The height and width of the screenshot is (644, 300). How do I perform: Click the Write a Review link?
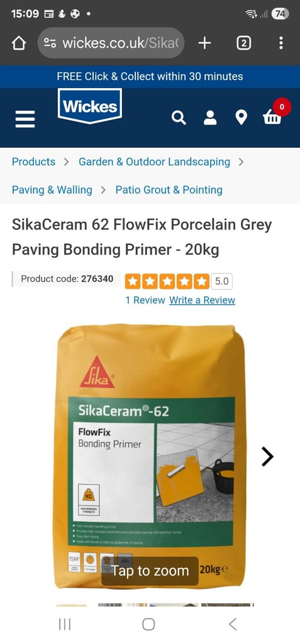tap(202, 300)
